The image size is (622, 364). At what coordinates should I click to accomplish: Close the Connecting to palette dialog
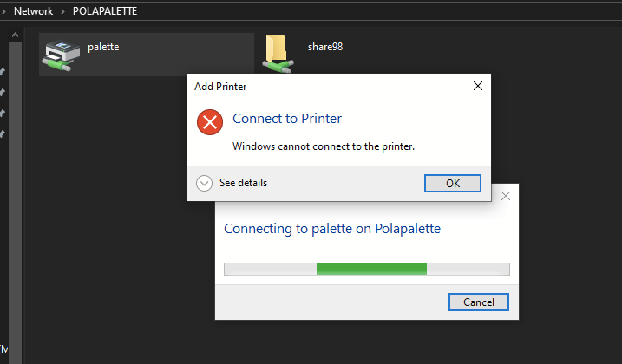(506, 196)
